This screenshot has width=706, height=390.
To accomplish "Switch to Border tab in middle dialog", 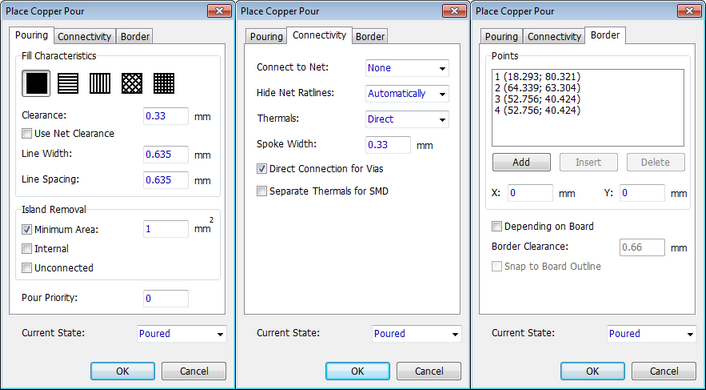I will coord(370,36).
